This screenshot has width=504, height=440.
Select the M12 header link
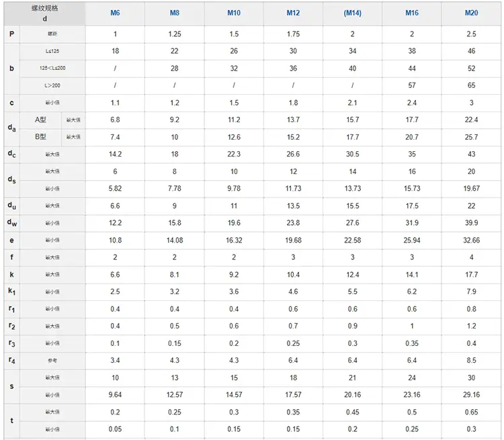pos(293,13)
